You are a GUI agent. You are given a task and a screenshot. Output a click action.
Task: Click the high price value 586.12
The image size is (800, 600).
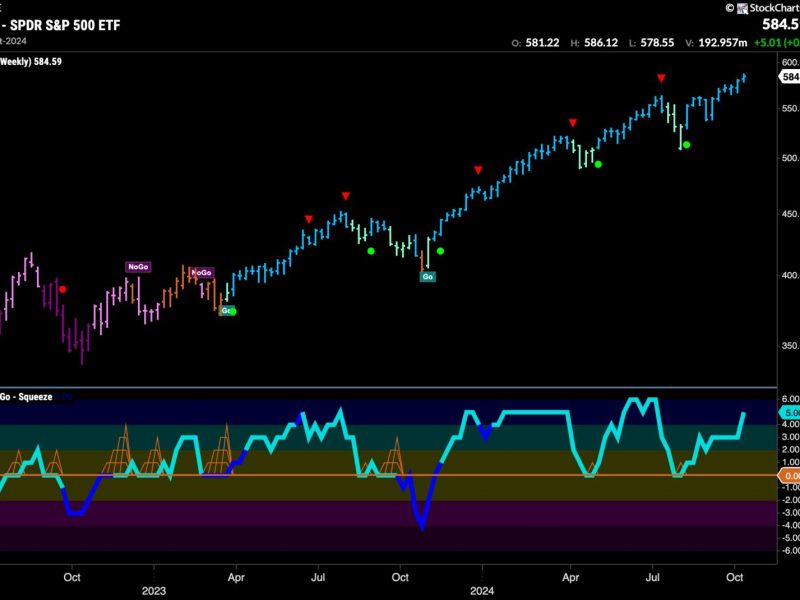point(601,43)
